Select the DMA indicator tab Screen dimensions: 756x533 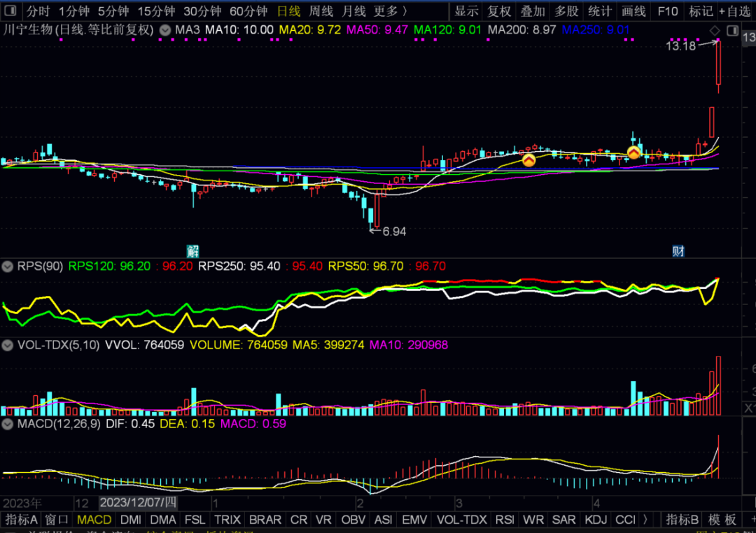pos(163,520)
